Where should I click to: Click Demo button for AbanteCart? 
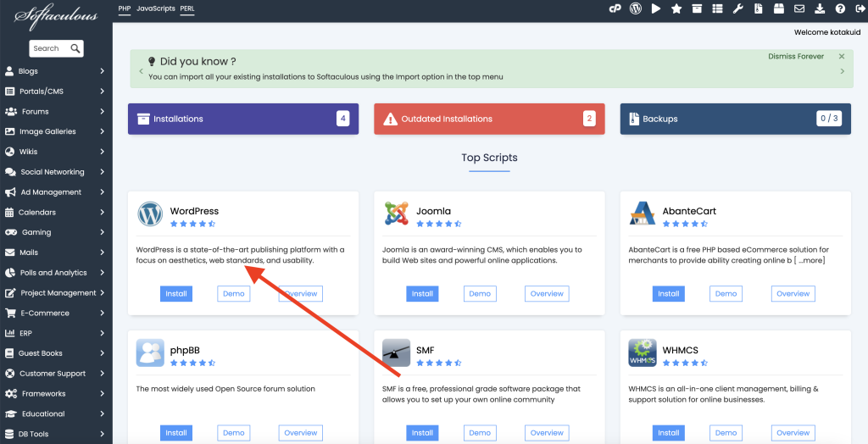pyautogui.click(x=726, y=293)
